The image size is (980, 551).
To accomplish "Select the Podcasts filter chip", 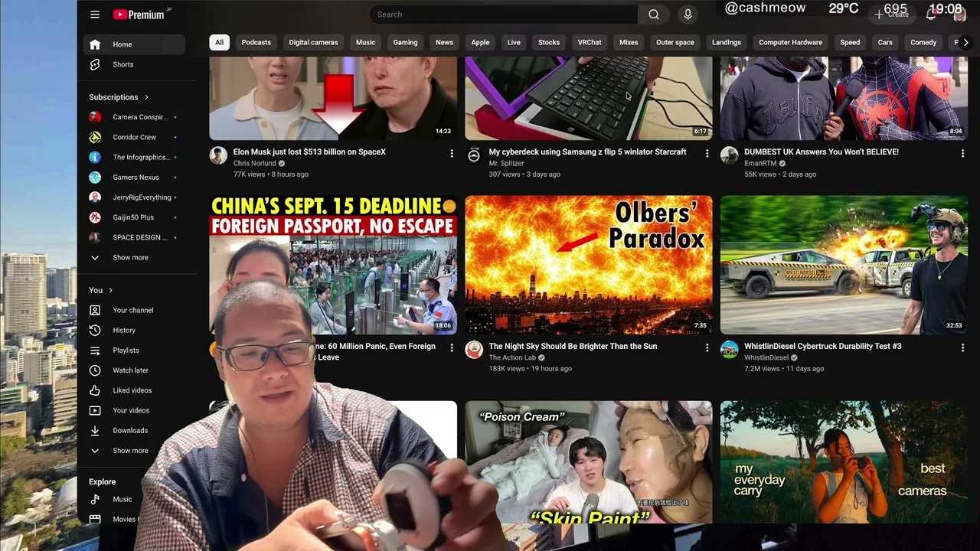I will (256, 42).
